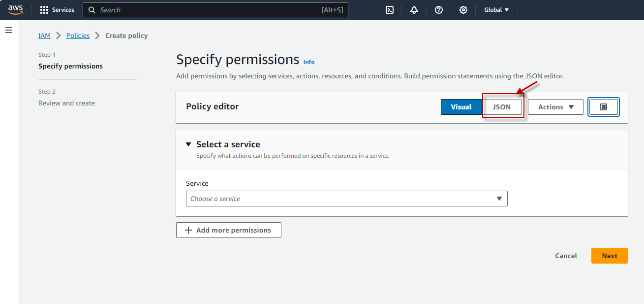644x304 pixels.
Task: Open the notifications bell
Action: [x=414, y=10]
